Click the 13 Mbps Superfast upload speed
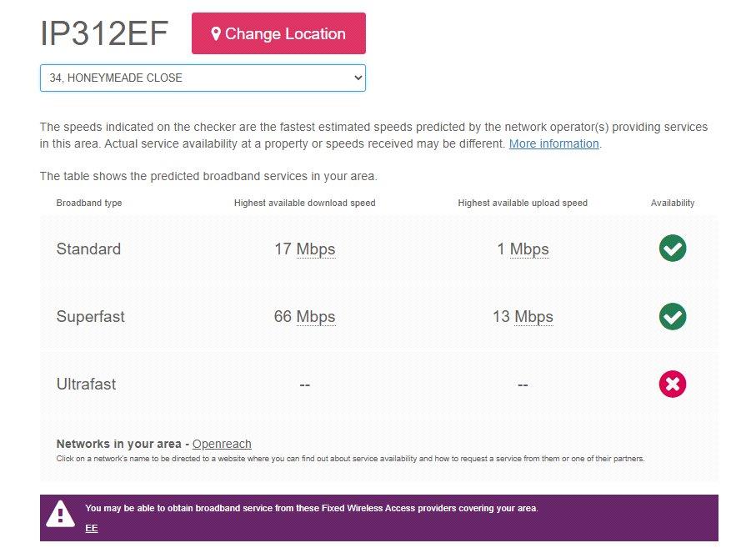 (x=523, y=317)
